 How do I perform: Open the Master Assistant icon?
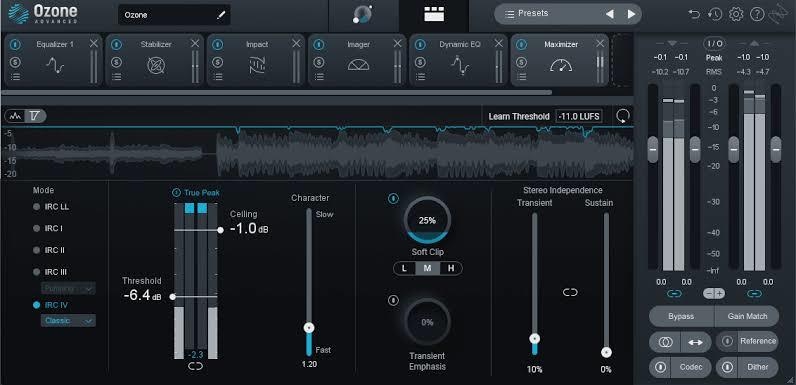(362, 14)
